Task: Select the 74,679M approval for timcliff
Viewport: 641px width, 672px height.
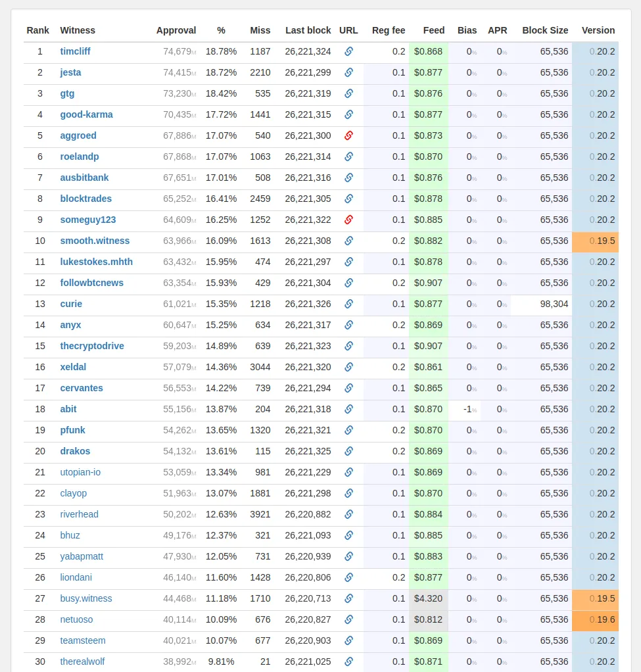Action: click(179, 51)
